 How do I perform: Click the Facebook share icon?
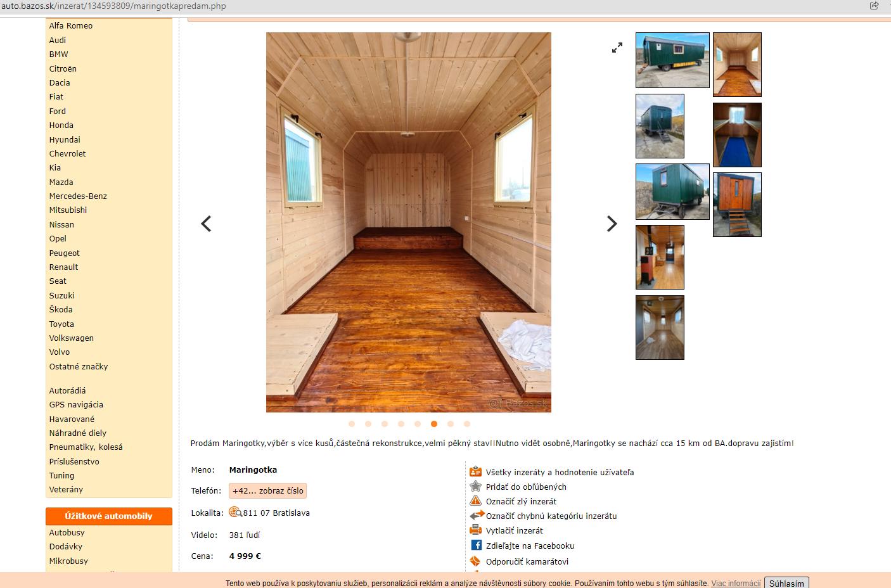click(x=476, y=545)
